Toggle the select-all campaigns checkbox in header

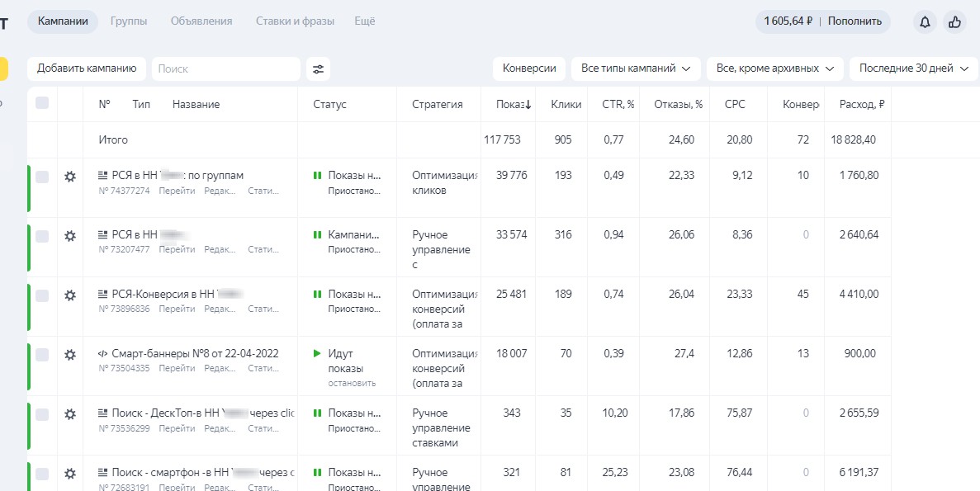coord(42,103)
